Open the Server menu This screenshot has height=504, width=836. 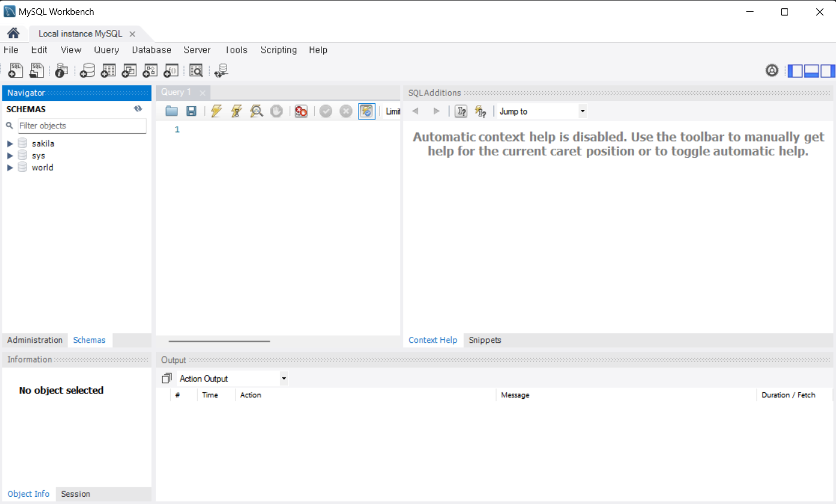197,50
